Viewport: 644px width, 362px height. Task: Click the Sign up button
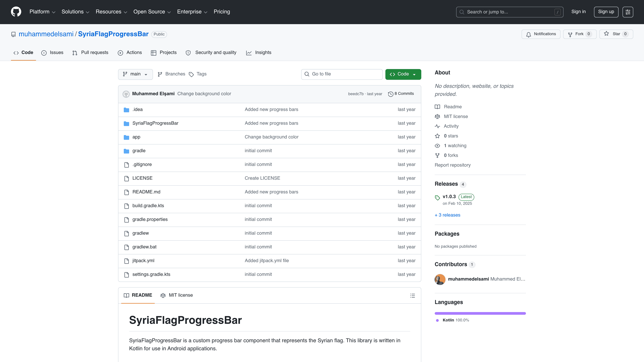coord(606,12)
